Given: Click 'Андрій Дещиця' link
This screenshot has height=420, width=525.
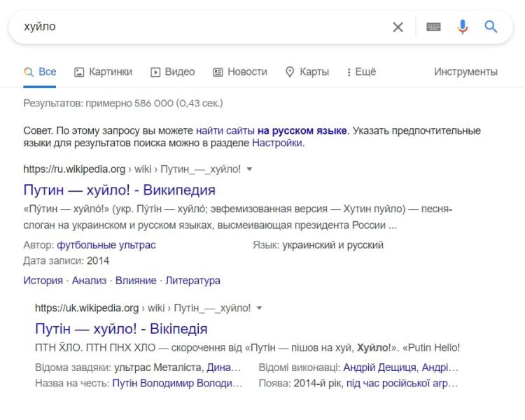Looking at the screenshot, I should tap(379, 367).
